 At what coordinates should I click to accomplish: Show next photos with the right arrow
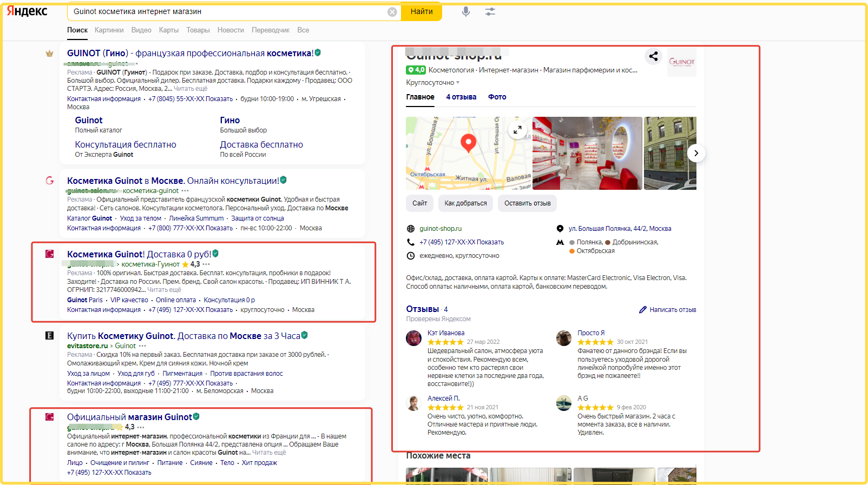696,153
